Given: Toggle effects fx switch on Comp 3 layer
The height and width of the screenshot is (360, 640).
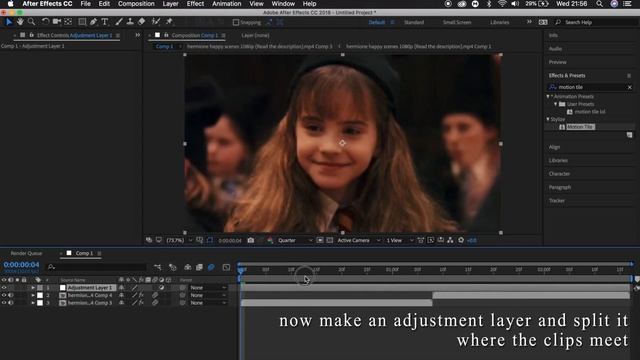Looking at the screenshot, I should 141,303.
